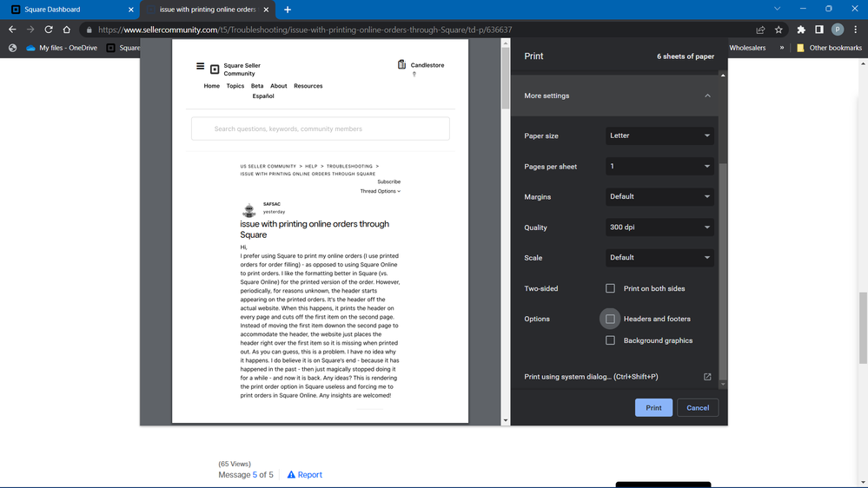This screenshot has width=868, height=488.
Task: Switch to the Square Dashboard tab
Action: (x=70, y=10)
